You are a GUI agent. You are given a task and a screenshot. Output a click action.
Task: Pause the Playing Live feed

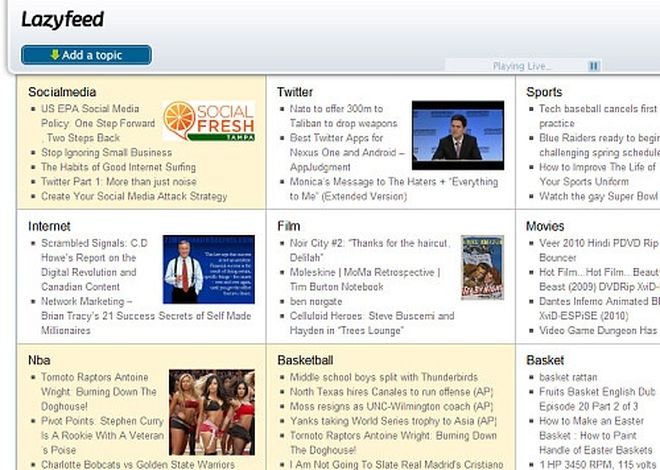coord(594,66)
